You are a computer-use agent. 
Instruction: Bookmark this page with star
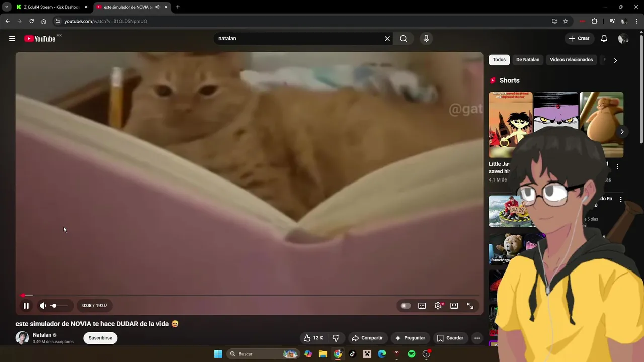click(x=566, y=21)
